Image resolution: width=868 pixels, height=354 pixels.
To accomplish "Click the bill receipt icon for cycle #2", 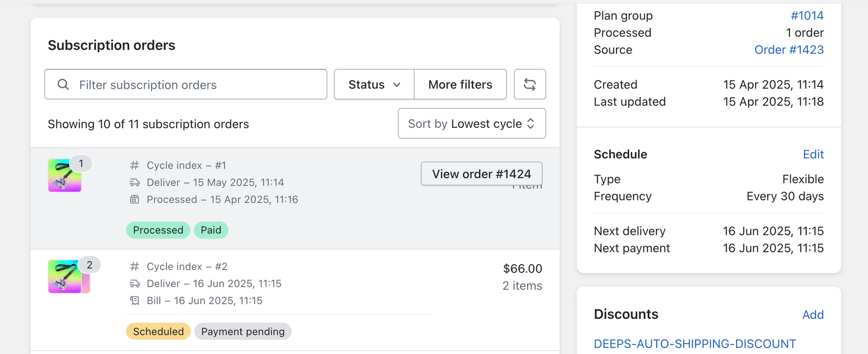I will [134, 301].
